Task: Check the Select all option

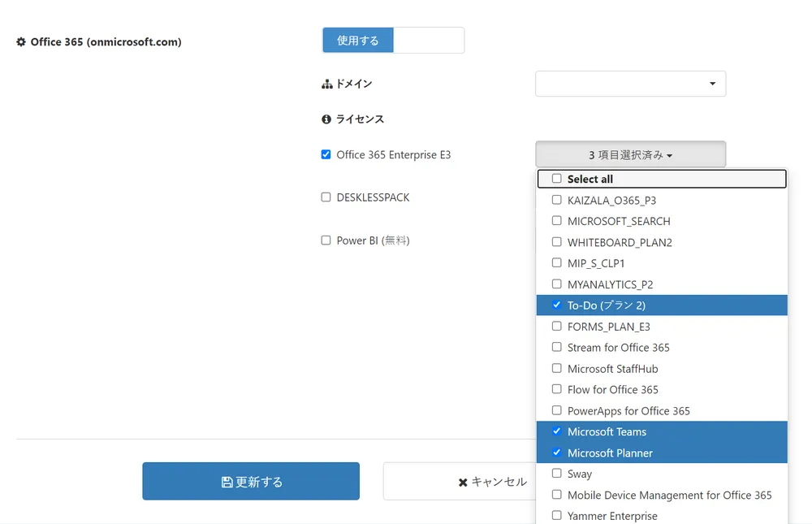Action: (557, 179)
